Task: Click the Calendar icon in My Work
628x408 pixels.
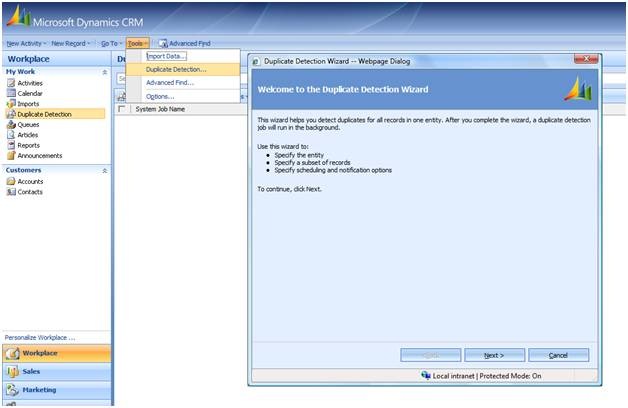Action: click(x=11, y=93)
